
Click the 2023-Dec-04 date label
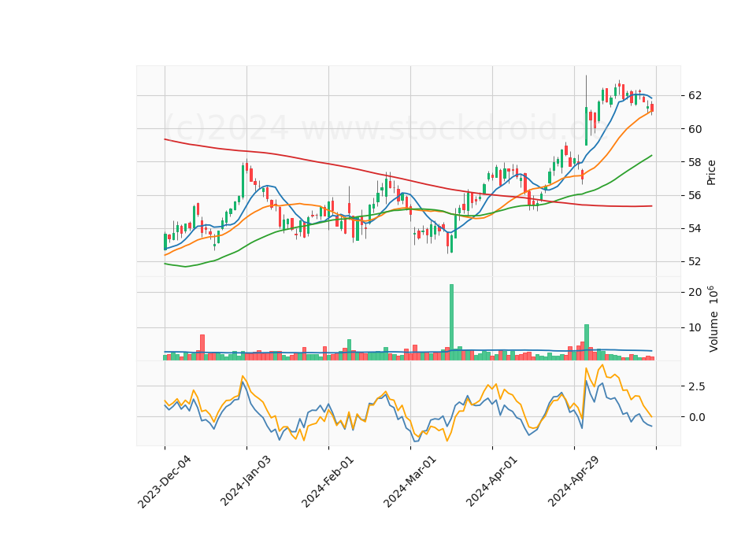[x=165, y=482]
